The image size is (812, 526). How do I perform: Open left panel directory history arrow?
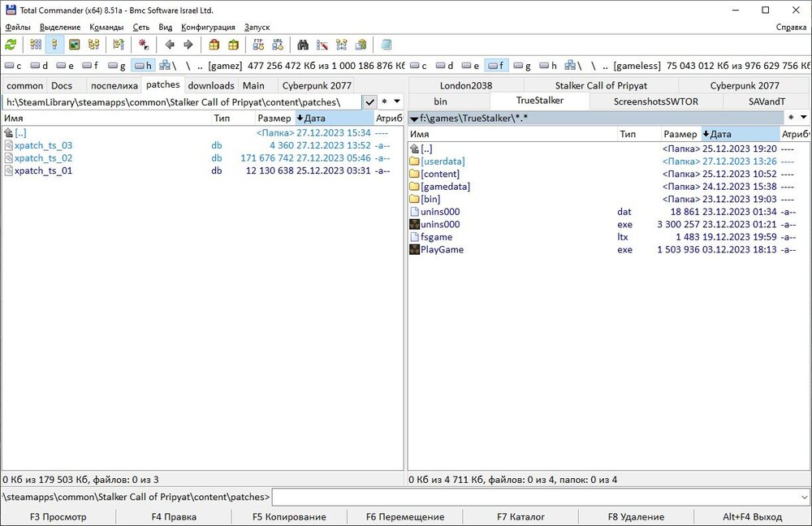click(x=397, y=102)
